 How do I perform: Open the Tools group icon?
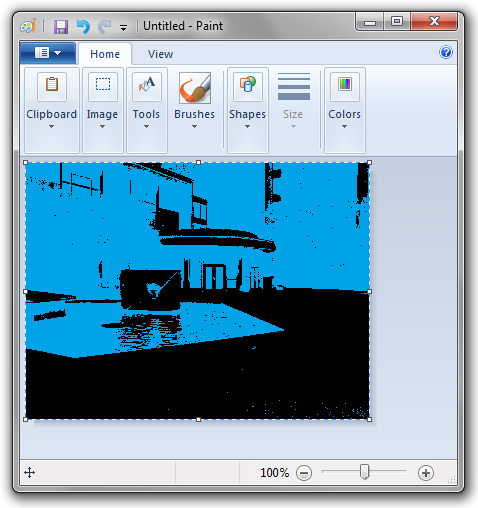tap(147, 86)
